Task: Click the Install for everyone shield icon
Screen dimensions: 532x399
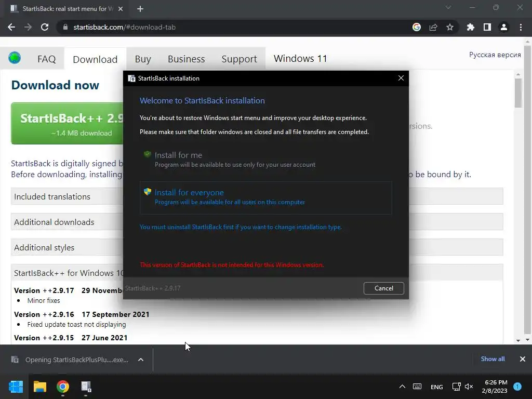Action: [147, 192]
